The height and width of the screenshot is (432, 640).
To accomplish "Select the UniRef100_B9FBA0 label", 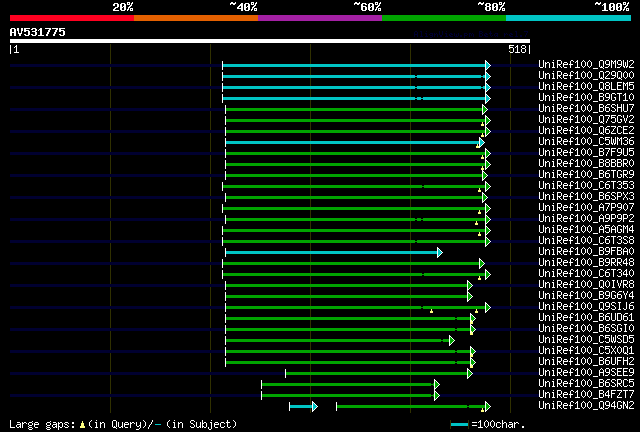I will (586, 252).
